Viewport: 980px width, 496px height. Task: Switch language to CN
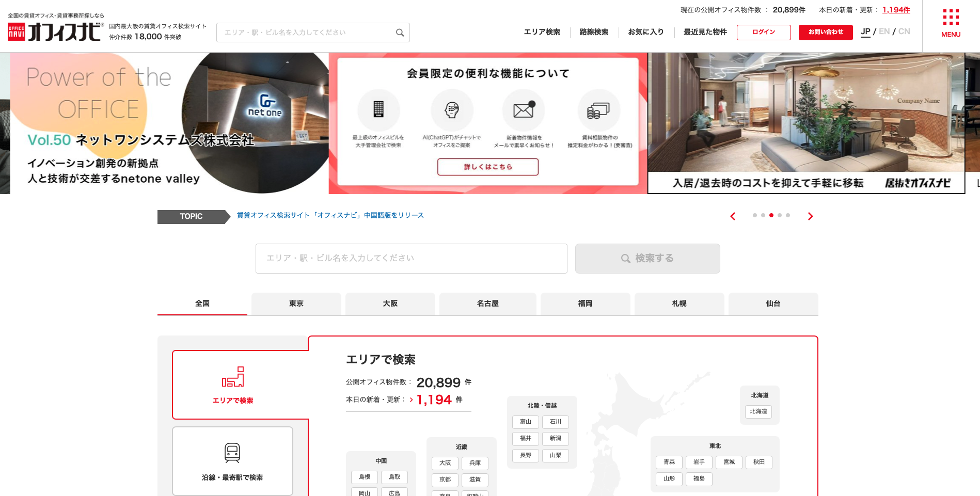pos(904,31)
